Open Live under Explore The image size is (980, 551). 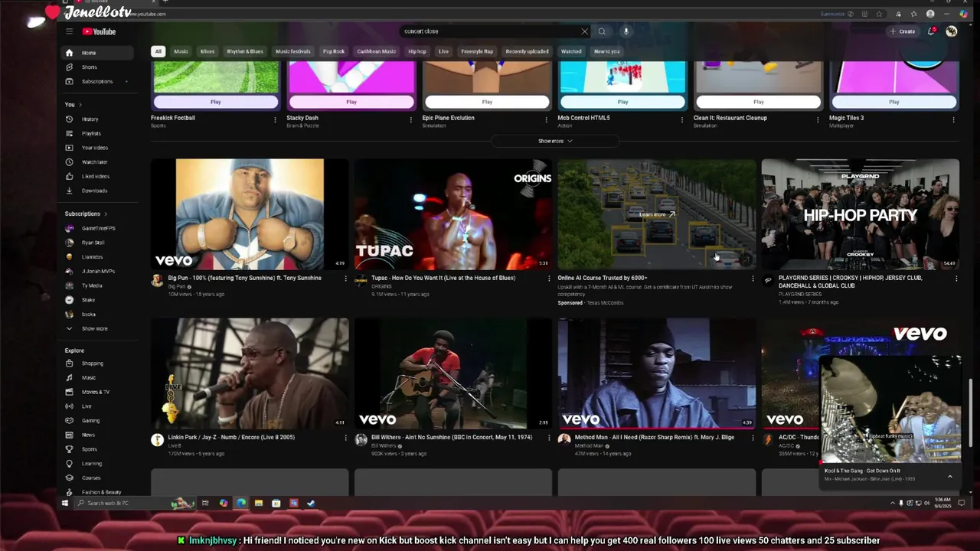(x=87, y=406)
